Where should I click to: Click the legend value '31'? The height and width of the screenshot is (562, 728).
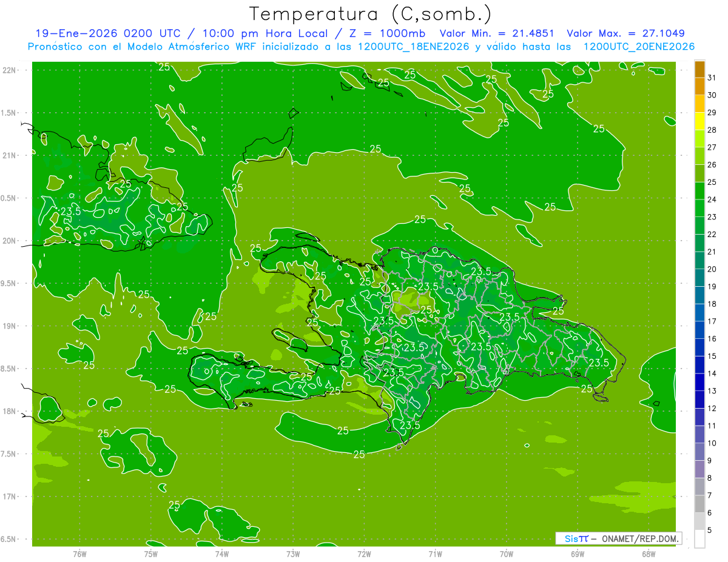coord(712,78)
